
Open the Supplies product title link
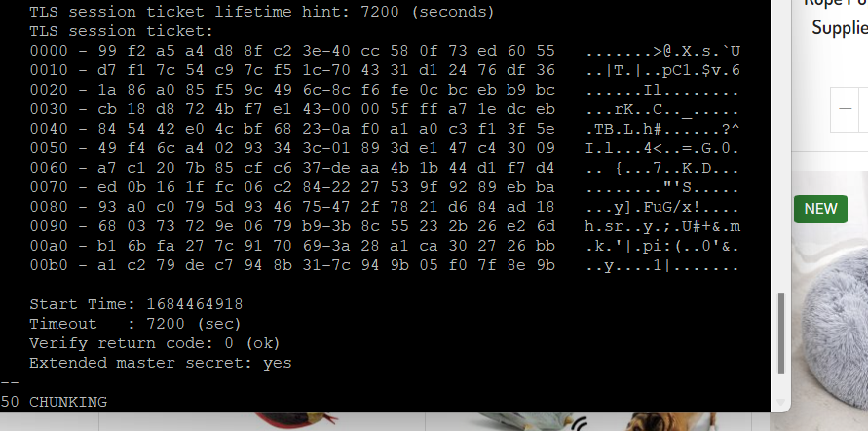(x=840, y=27)
